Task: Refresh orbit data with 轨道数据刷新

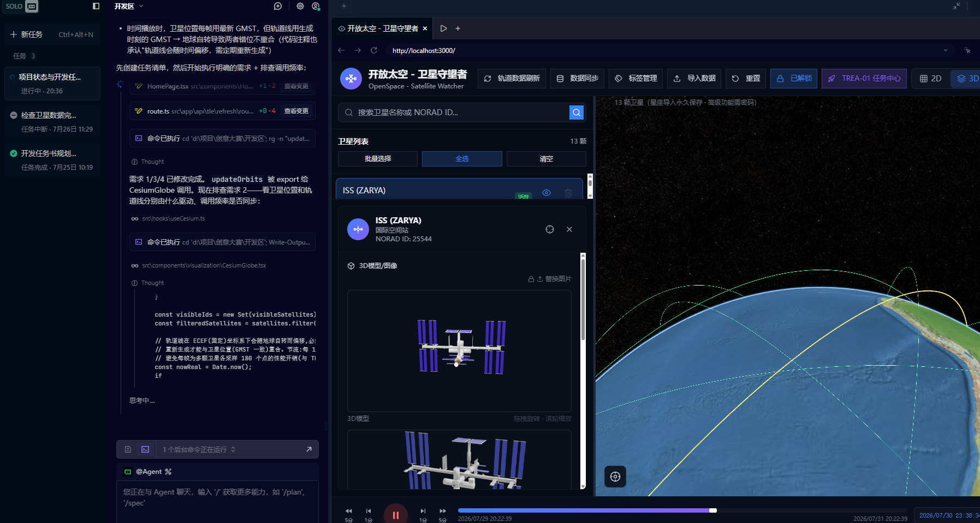Action: point(512,79)
